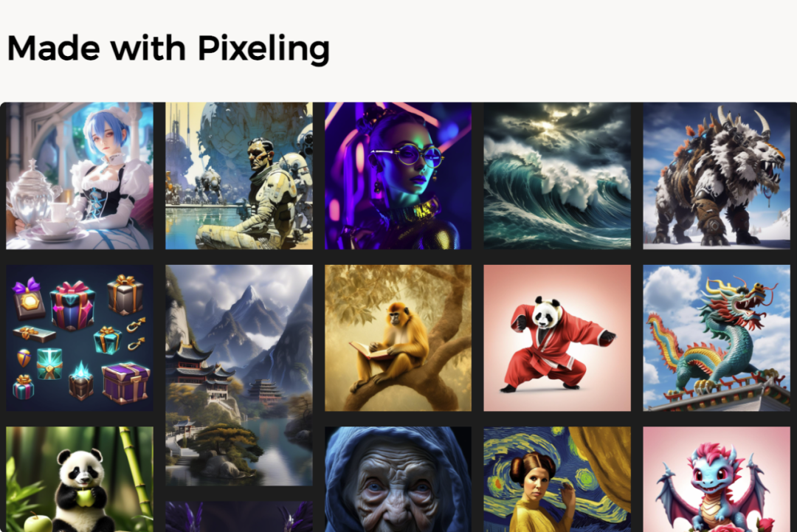Open the kung fu panda in red robe
This screenshot has width=797, height=532.
coord(557,338)
